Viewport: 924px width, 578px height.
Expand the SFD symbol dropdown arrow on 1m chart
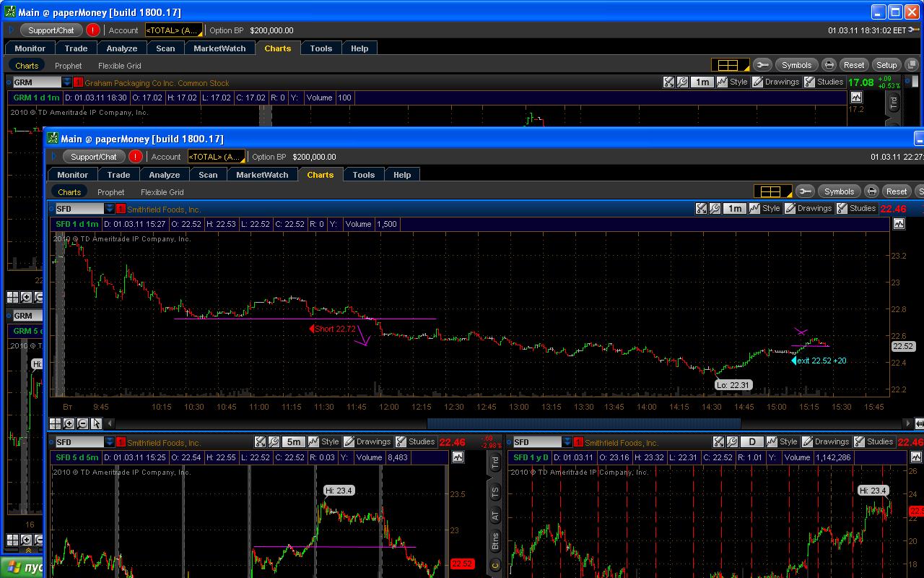pos(110,209)
